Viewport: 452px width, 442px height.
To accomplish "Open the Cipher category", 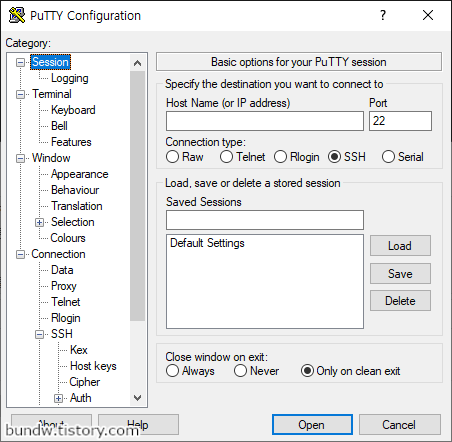I will point(85,382).
